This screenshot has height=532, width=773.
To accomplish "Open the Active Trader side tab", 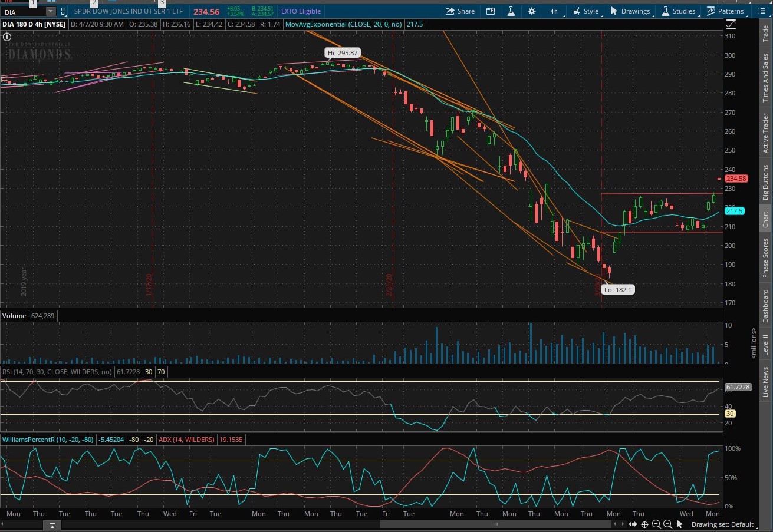I will (x=765, y=133).
